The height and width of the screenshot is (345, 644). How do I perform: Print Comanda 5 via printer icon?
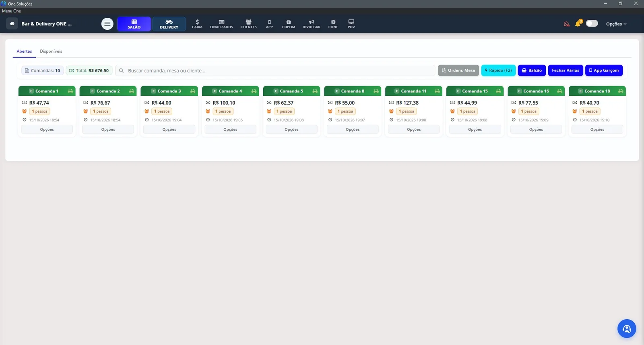click(x=315, y=91)
